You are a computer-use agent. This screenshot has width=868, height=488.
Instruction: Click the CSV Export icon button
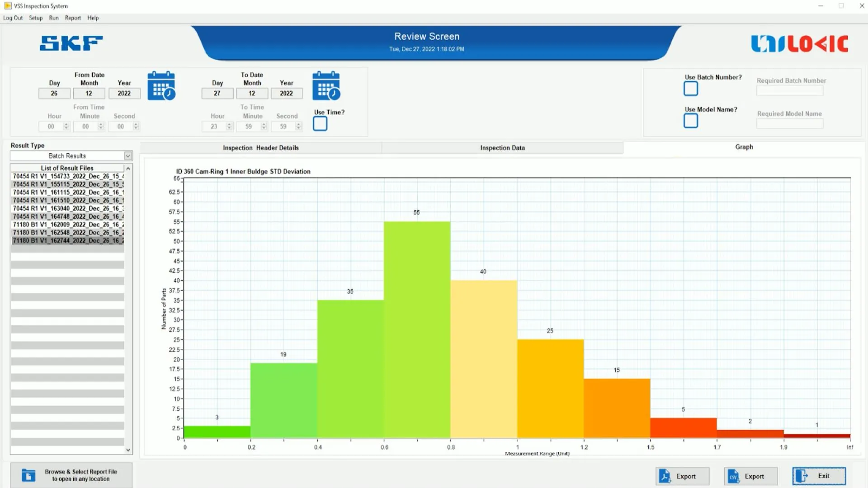(x=733, y=476)
